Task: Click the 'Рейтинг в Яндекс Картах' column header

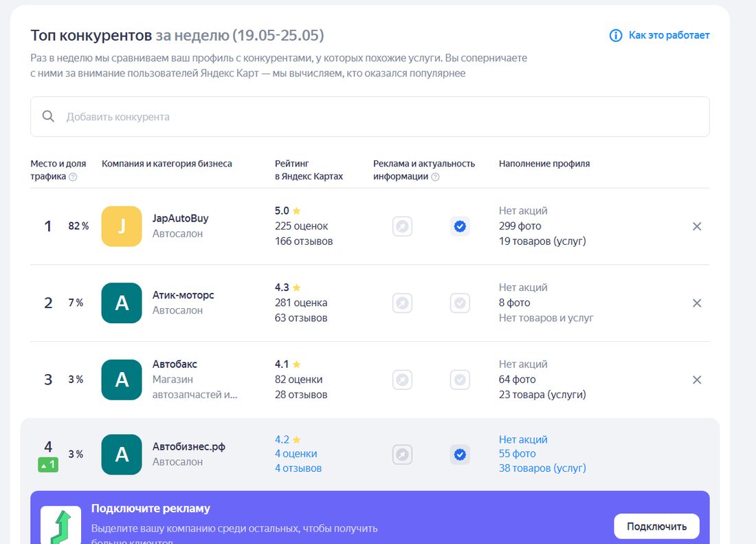Action: pos(309,170)
